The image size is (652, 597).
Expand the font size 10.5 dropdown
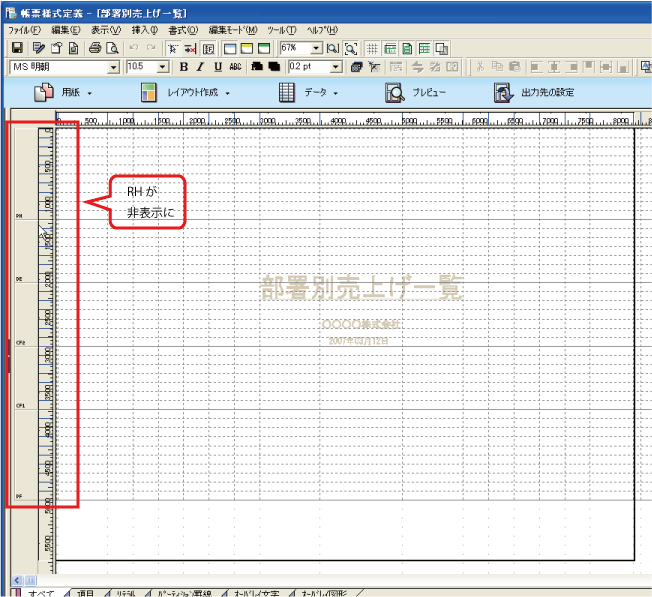(163, 67)
